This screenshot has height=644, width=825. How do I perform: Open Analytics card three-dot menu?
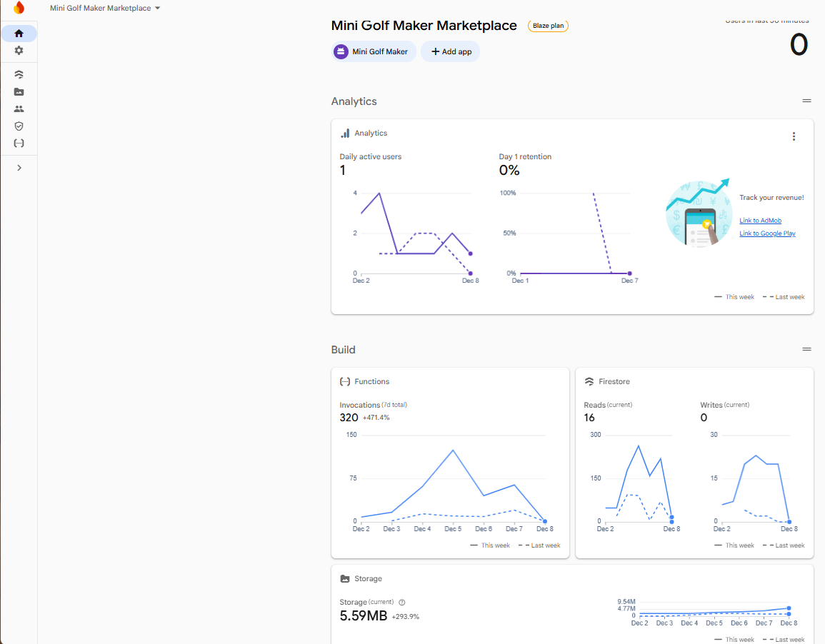point(794,136)
